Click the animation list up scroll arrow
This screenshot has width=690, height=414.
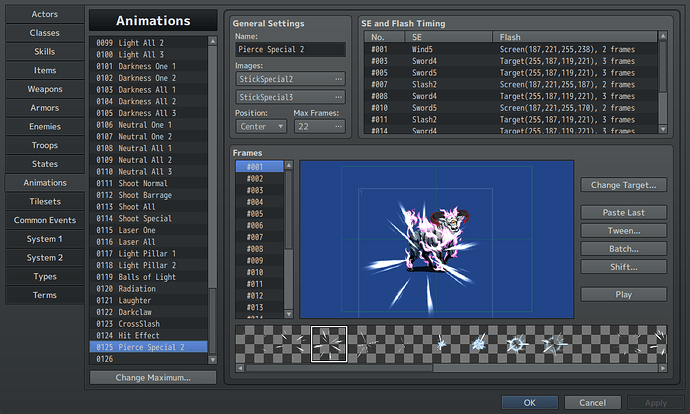213,41
